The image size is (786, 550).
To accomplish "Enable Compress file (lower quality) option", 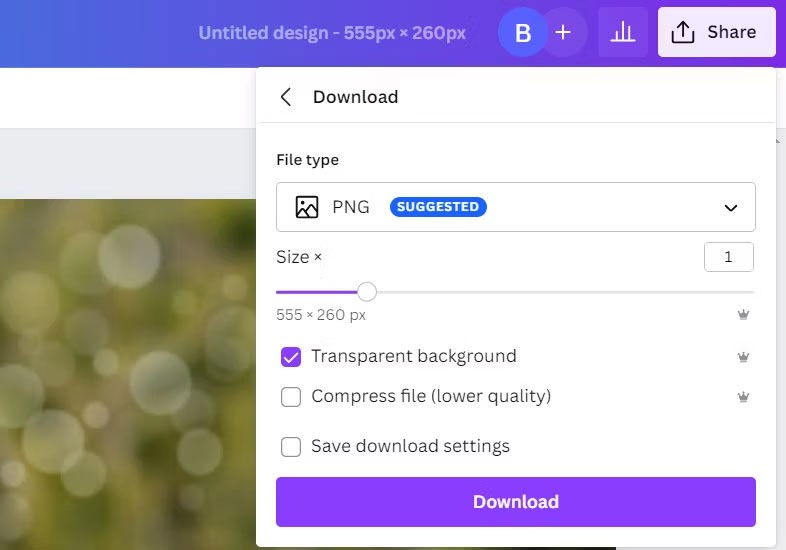I will click(291, 397).
